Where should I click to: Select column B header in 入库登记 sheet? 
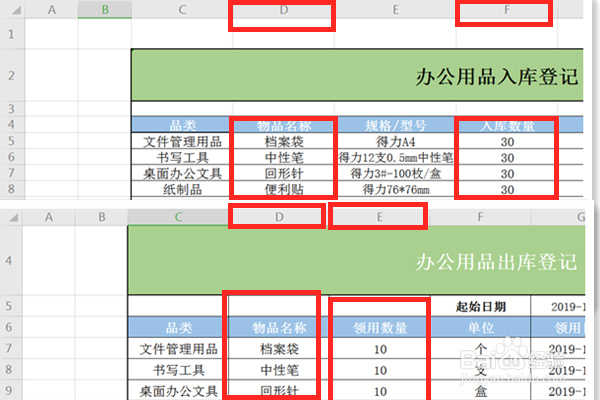tap(105, 10)
